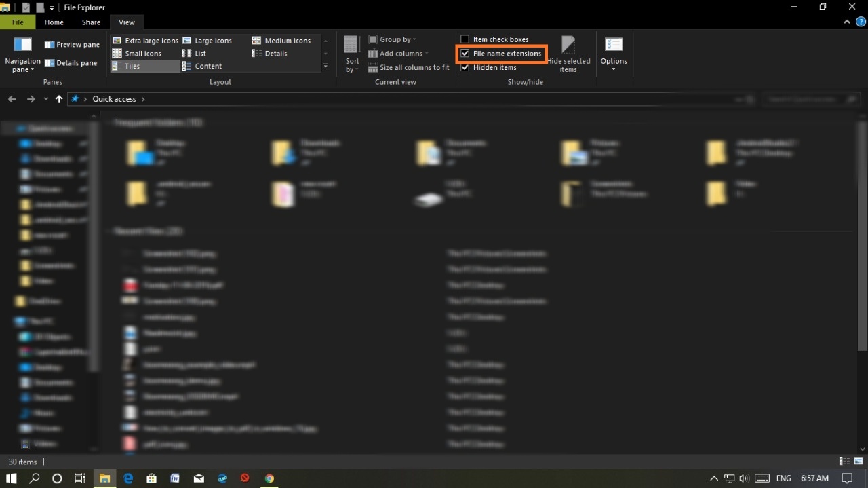Viewport: 868px width, 488px height.
Task: Show hidden system tray icons
Action: click(x=714, y=478)
